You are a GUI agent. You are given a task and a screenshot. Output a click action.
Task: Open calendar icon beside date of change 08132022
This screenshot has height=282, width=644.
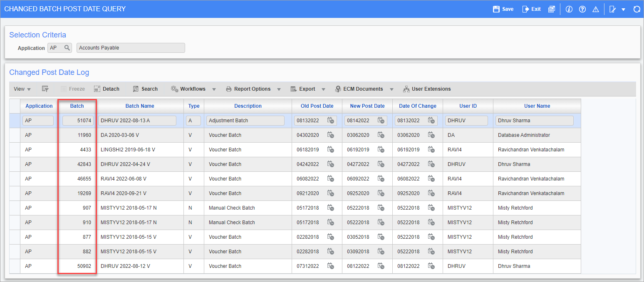[x=431, y=121]
